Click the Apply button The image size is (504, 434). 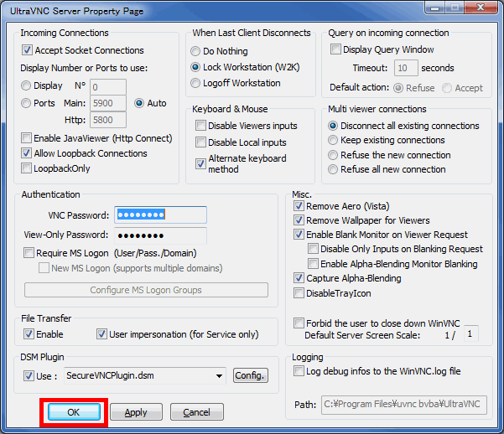[136, 412]
